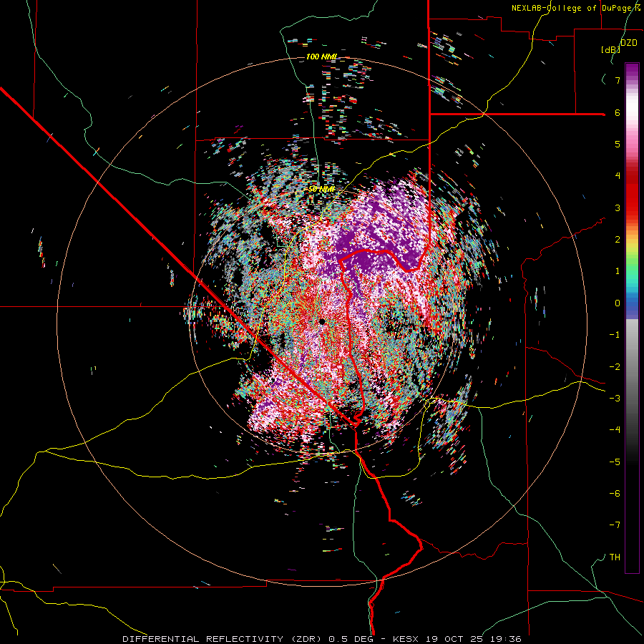
Task: Click the positive 6 scale tick label
Action: [x=618, y=112]
